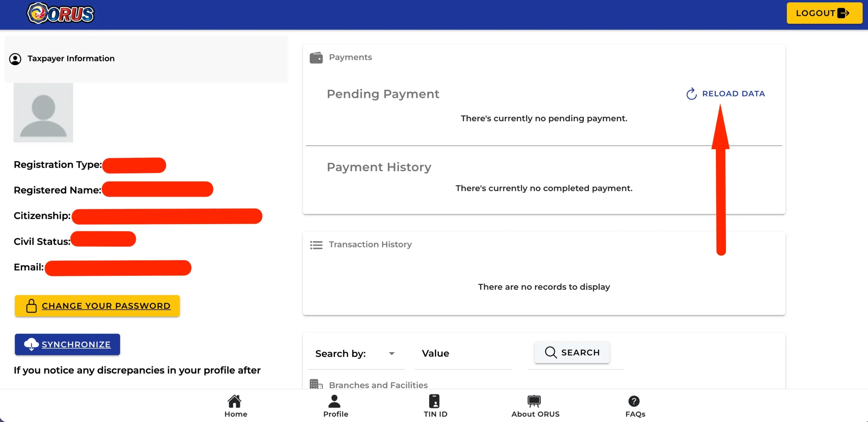Click the Civil Status label
This screenshot has width=868, height=422.
tap(42, 242)
